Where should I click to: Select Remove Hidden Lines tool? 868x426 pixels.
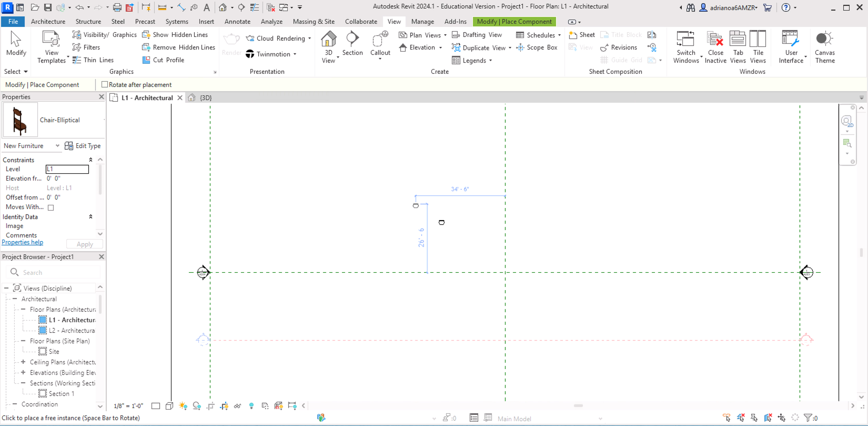click(178, 47)
